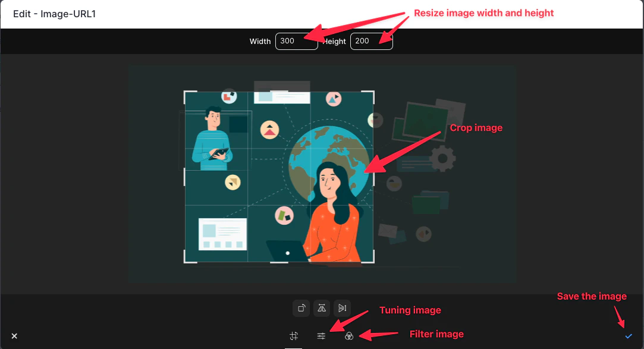Click the X to cancel editing
The image size is (644, 349).
pos(14,336)
